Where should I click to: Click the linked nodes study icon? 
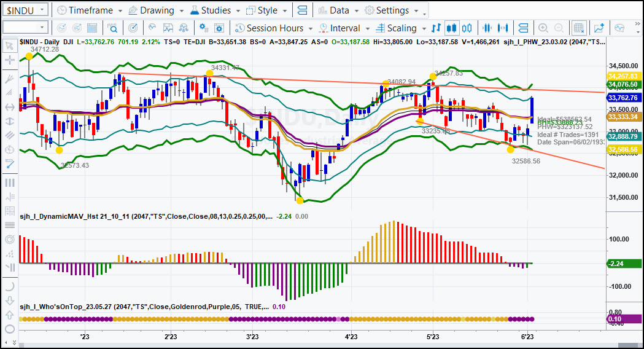click(184, 28)
